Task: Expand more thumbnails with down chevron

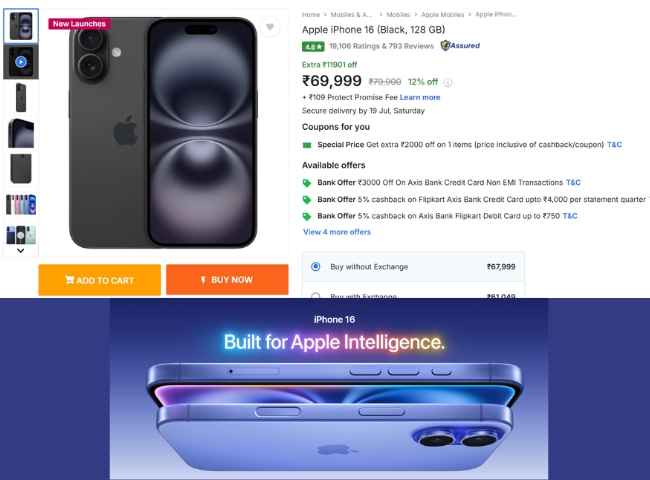Action: pos(20,250)
